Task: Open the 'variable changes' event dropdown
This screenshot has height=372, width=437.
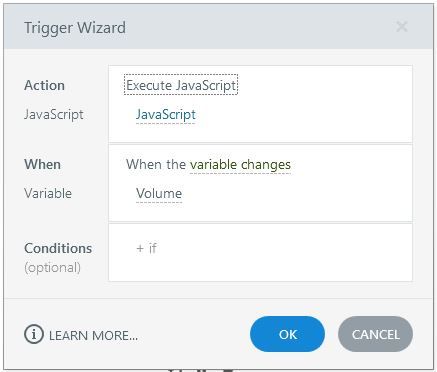Action: pos(240,165)
